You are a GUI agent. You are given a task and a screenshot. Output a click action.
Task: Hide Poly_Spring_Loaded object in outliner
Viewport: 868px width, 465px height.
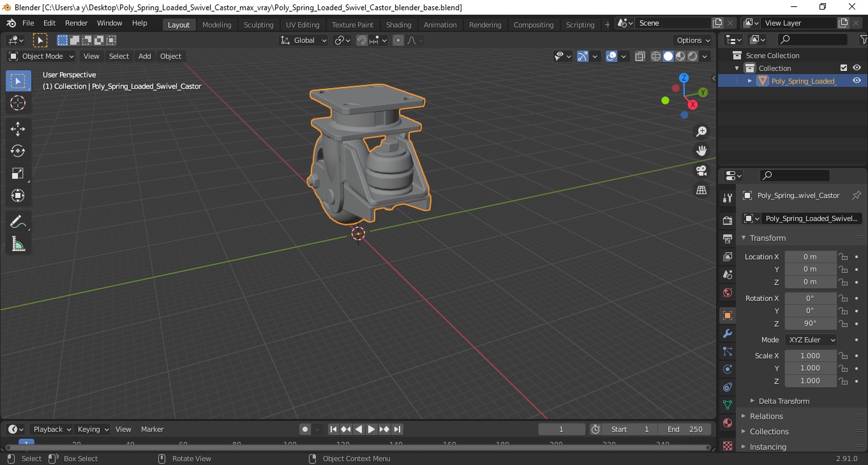coord(857,80)
